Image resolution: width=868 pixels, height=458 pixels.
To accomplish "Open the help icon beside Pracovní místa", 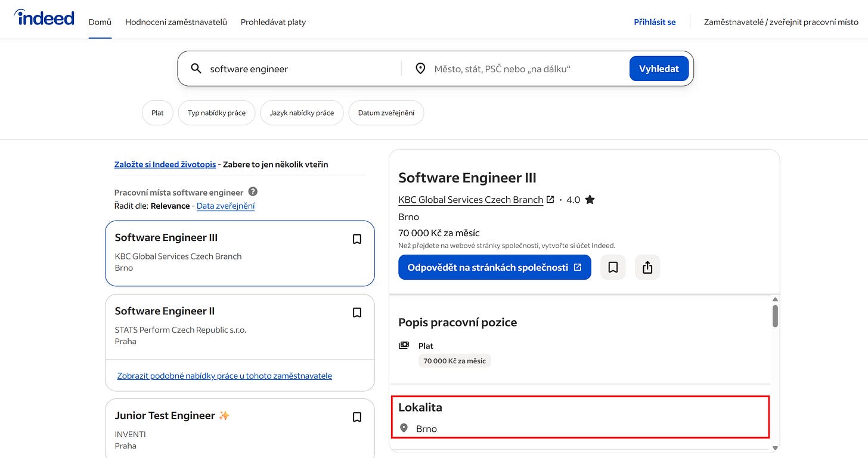I will [253, 191].
